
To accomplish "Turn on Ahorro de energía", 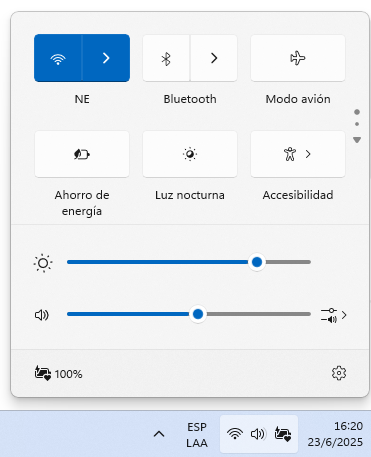I will 82,154.
